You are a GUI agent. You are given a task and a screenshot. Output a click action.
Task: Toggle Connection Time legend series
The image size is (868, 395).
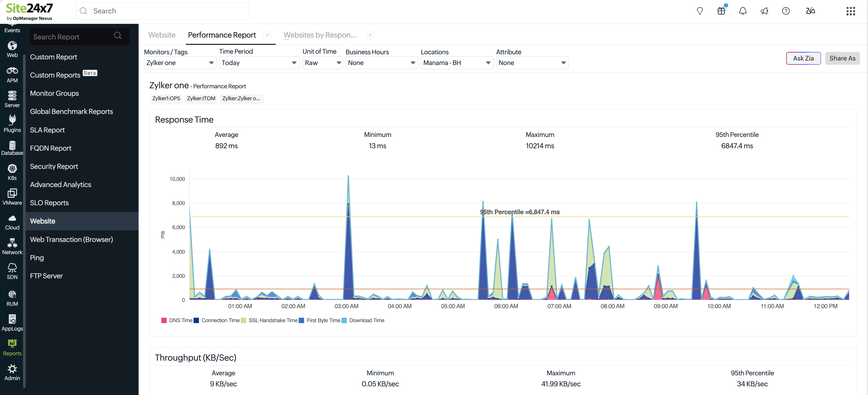pyautogui.click(x=217, y=320)
